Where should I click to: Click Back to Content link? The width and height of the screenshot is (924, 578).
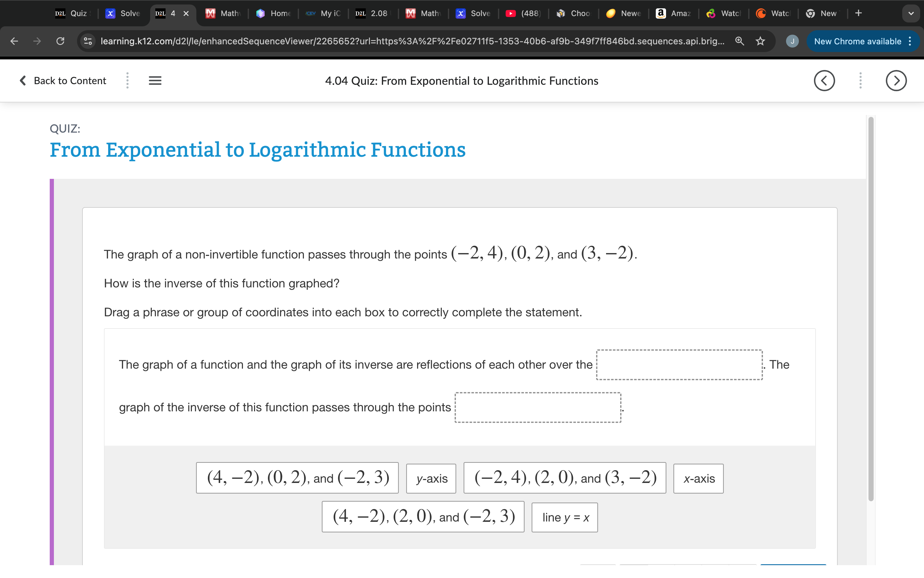click(63, 81)
